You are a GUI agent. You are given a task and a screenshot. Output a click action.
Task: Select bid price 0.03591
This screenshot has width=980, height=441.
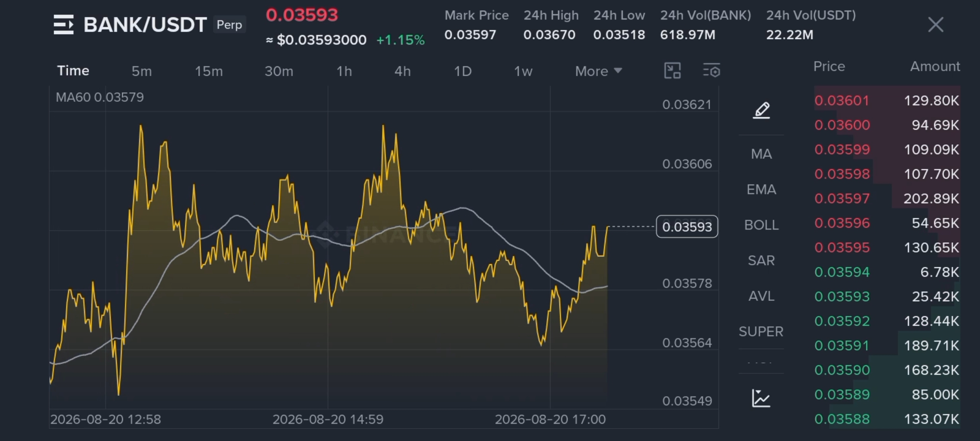[x=842, y=346]
